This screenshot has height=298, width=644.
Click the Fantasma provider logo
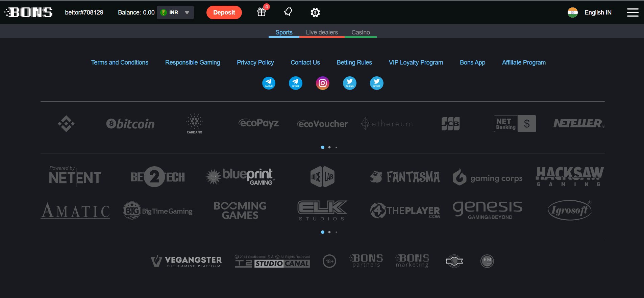click(405, 177)
